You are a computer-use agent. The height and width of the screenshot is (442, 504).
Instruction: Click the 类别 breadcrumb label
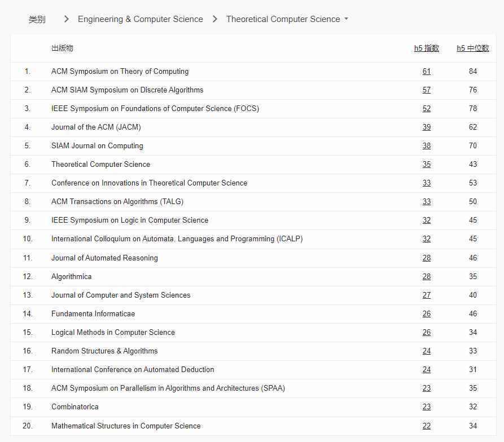(36, 19)
